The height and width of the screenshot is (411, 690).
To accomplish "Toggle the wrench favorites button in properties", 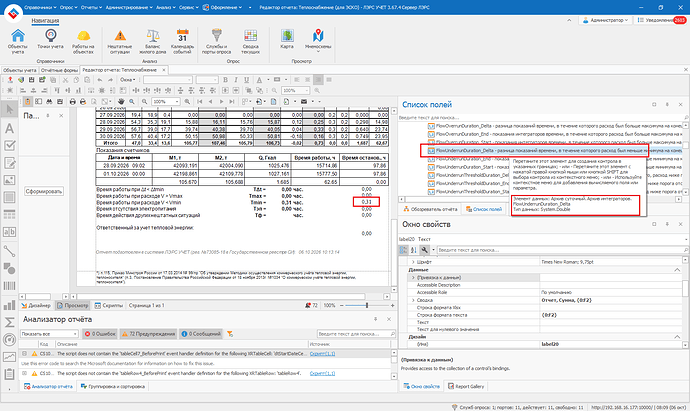I will click(x=424, y=250).
